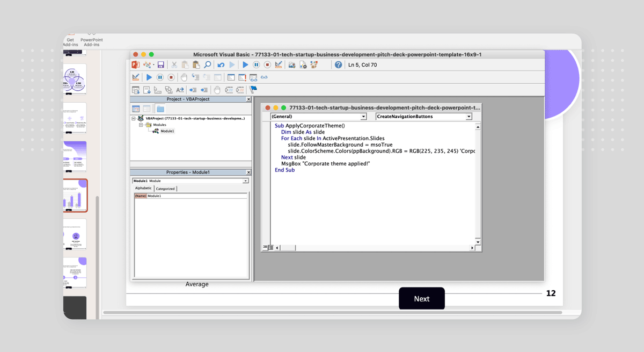Undo the last edit with the blue arrow
The image size is (644, 352).
tap(221, 65)
